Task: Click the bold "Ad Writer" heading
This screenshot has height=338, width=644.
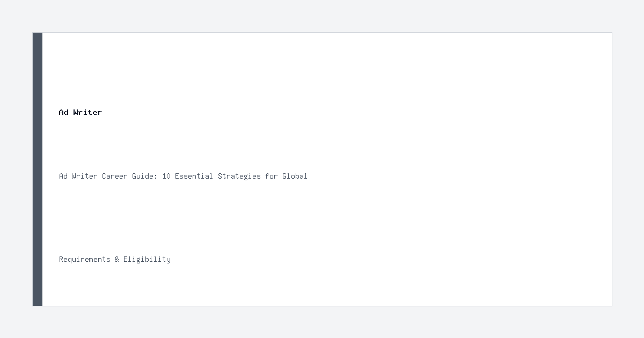Action: 80,112
